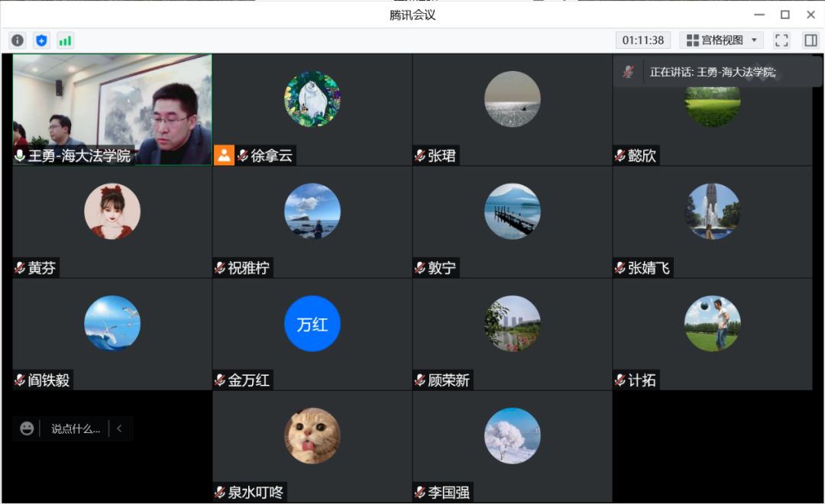The image size is (825, 504).
Task: Click the 张婧飞 fountain avatar
Action: point(712,212)
